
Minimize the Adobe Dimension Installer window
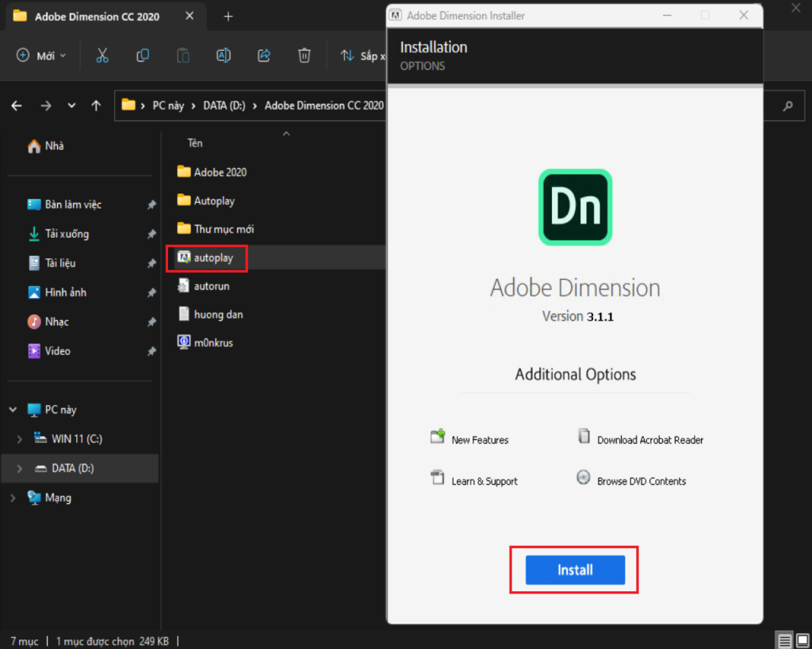click(x=667, y=16)
